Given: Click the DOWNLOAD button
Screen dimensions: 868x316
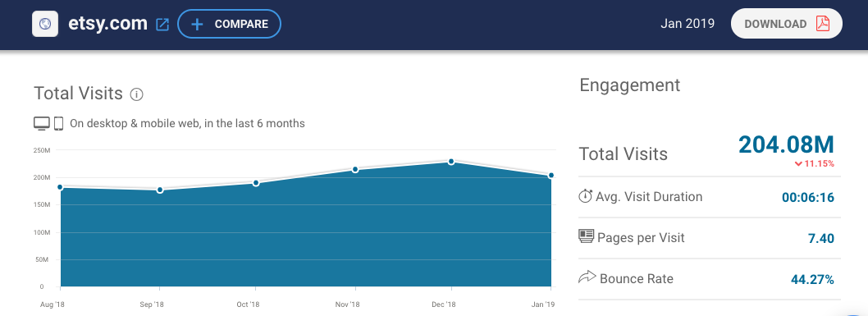Looking at the screenshot, I should [787, 24].
